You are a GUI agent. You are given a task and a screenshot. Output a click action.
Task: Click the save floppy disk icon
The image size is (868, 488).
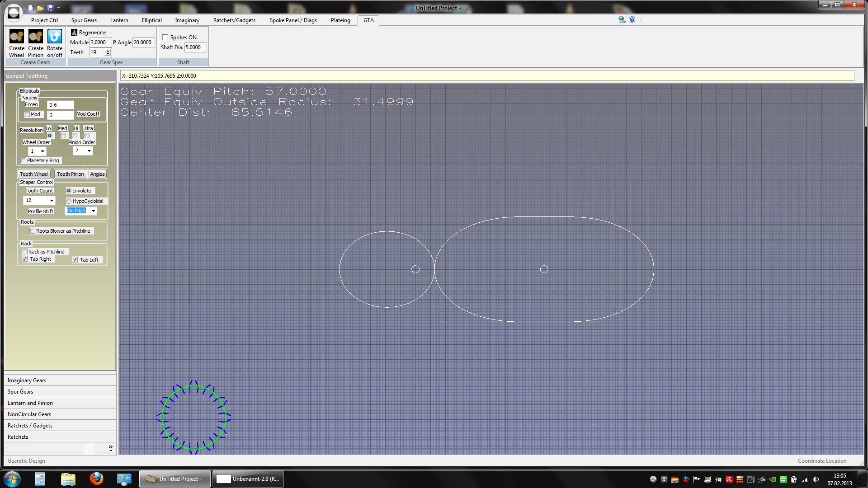pyautogui.click(x=50, y=8)
